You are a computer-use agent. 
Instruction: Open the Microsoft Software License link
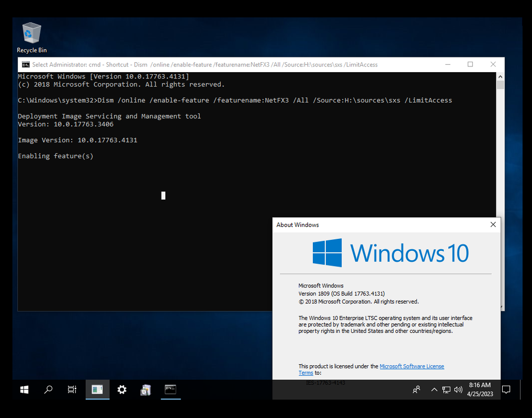click(412, 366)
